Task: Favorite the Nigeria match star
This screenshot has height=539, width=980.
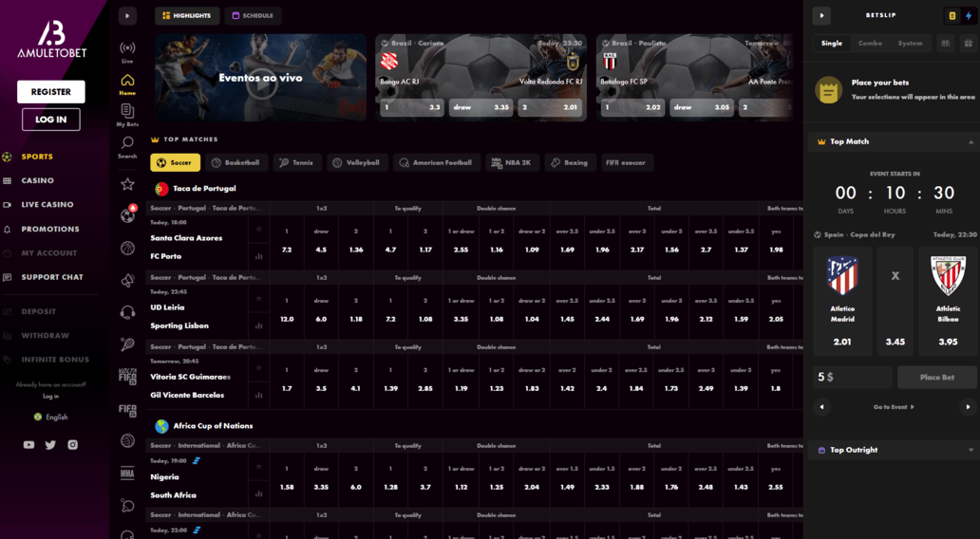Action: pos(258,467)
